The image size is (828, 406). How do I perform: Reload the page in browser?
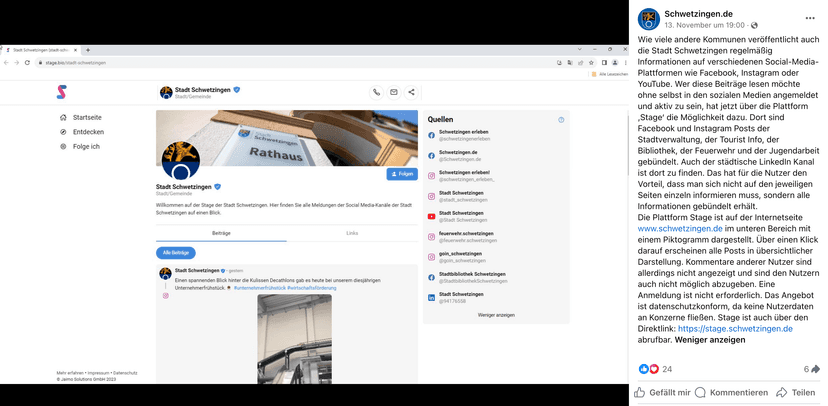click(x=27, y=62)
